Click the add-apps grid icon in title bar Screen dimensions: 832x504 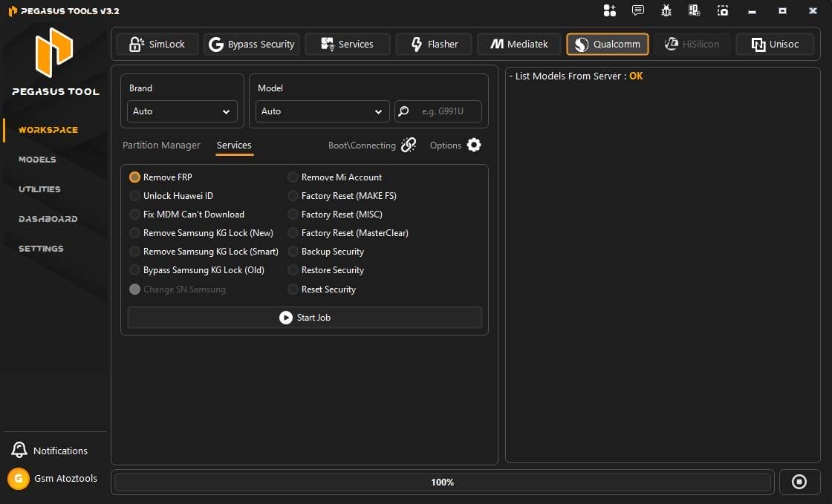(x=610, y=10)
